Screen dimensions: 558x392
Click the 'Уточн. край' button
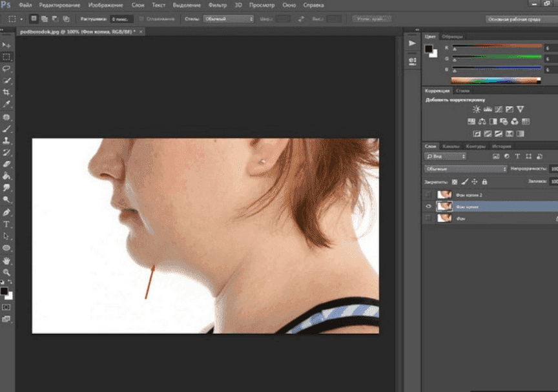[x=371, y=19]
